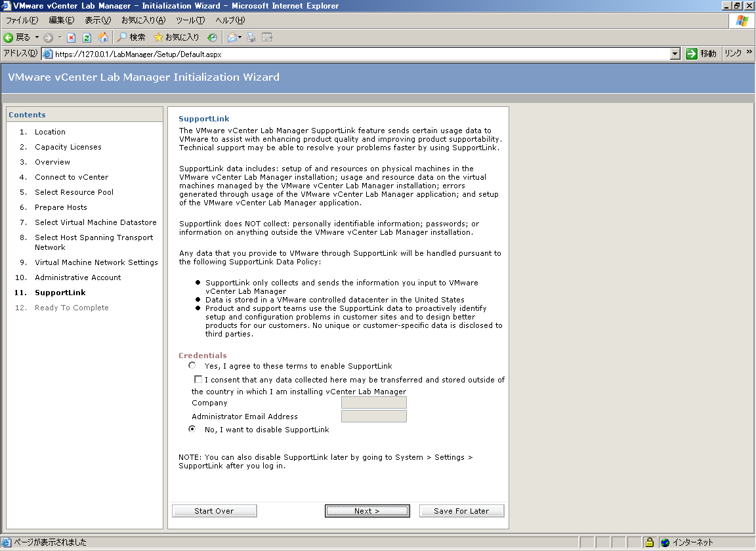756x551 pixels.
Task: Click the Edit page icon in toolbar
Action: (267, 37)
